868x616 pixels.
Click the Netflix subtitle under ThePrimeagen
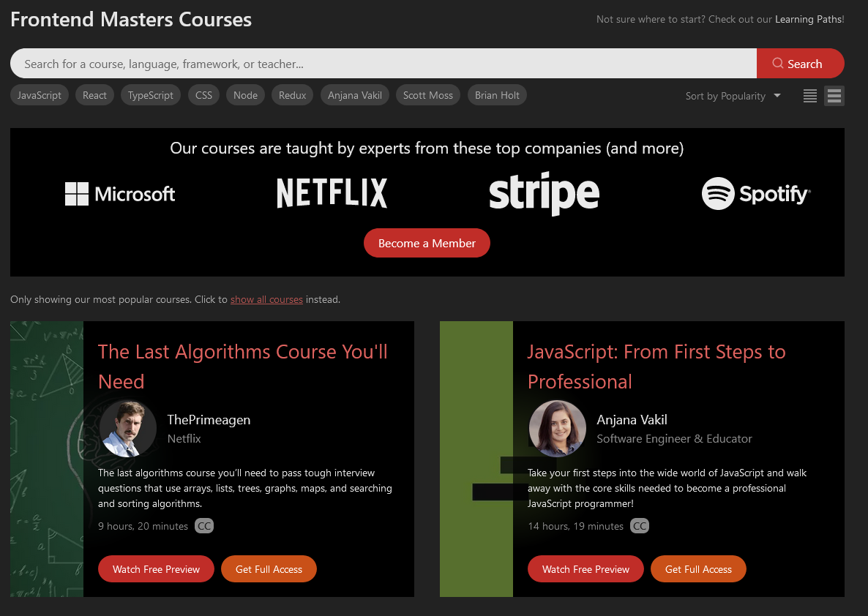[x=184, y=438]
